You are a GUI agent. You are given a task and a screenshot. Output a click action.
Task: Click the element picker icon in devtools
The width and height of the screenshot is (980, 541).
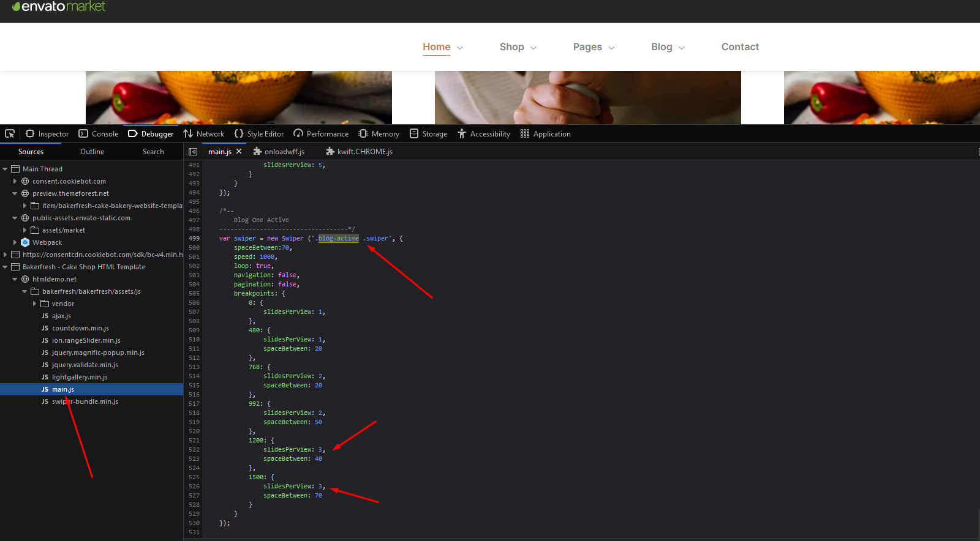10,133
